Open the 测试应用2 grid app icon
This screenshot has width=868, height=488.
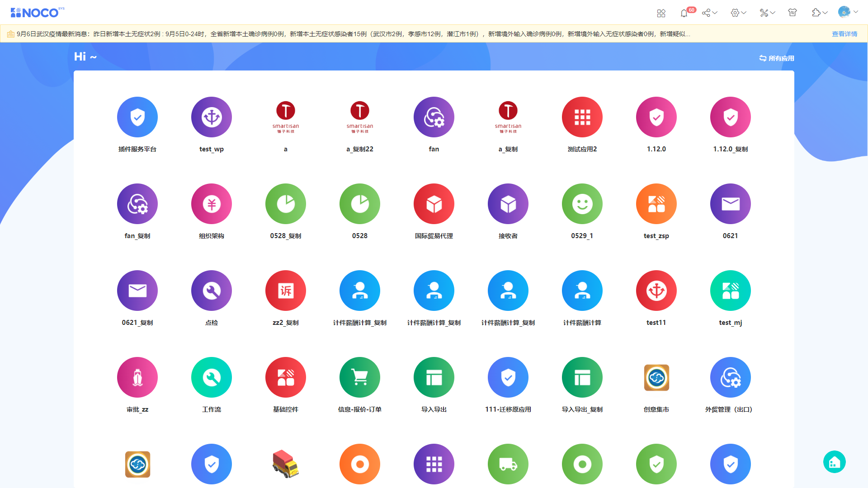(582, 117)
